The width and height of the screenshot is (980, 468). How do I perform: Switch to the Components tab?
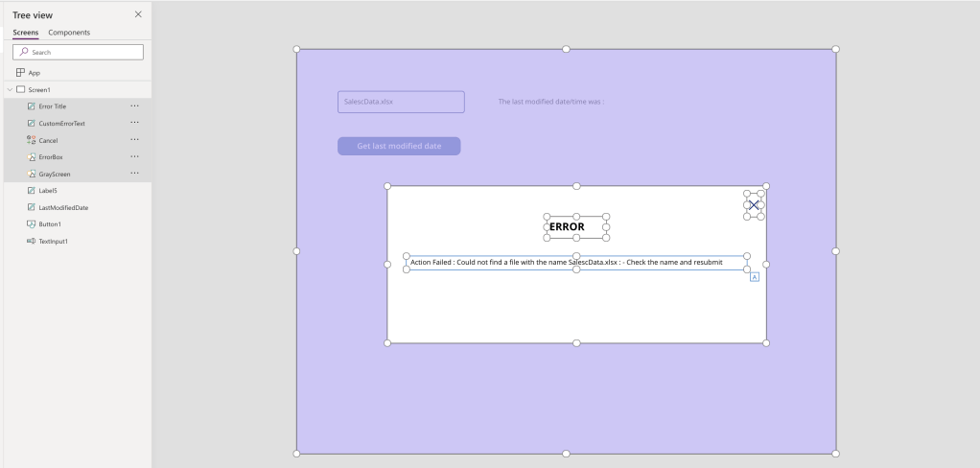click(x=69, y=33)
